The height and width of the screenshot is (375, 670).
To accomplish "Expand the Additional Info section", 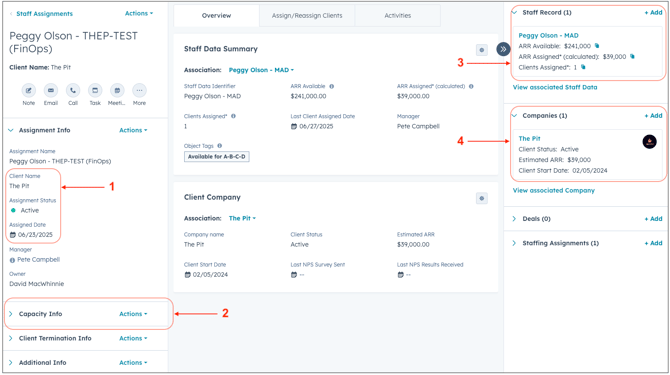I will (11, 363).
